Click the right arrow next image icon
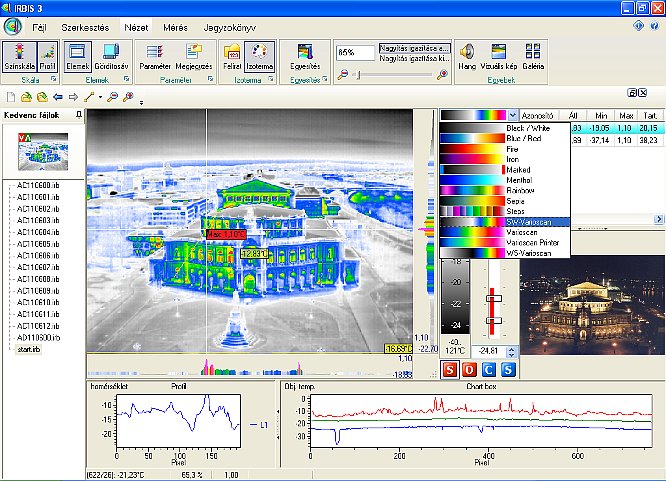 click(x=73, y=97)
